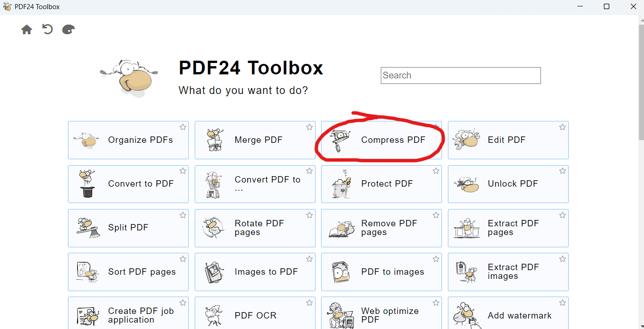The height and width of the screenshot is (329, 644).
Task: Click the Sort PDF pages icon
Action: (87, 272)
